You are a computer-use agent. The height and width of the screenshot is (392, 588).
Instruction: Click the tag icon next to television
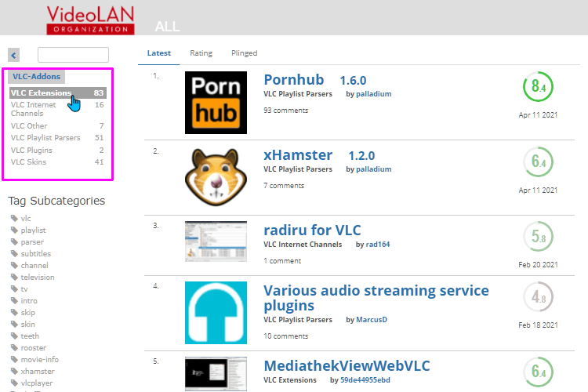pos(15,278)
